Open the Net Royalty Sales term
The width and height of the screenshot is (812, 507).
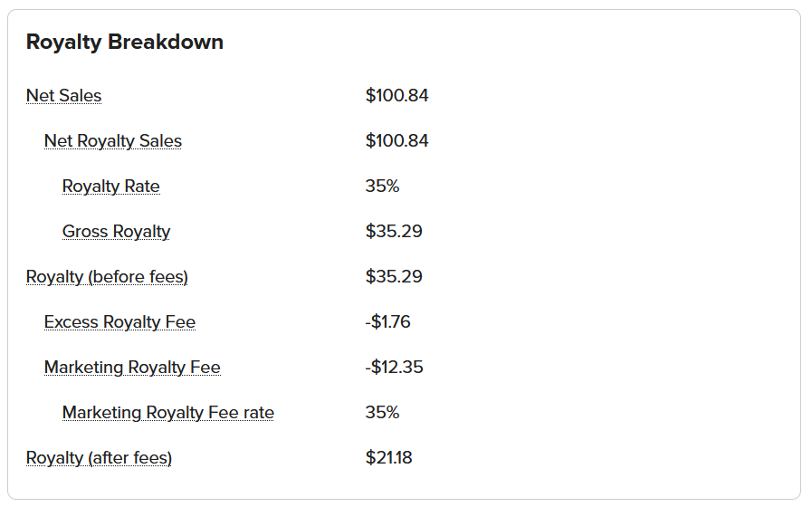coord(113,141)
